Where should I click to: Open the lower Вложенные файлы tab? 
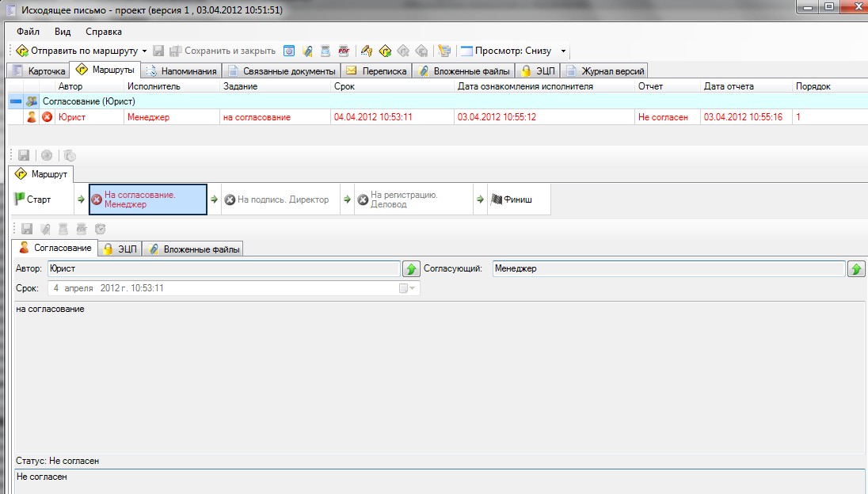[x=193, y=249]
